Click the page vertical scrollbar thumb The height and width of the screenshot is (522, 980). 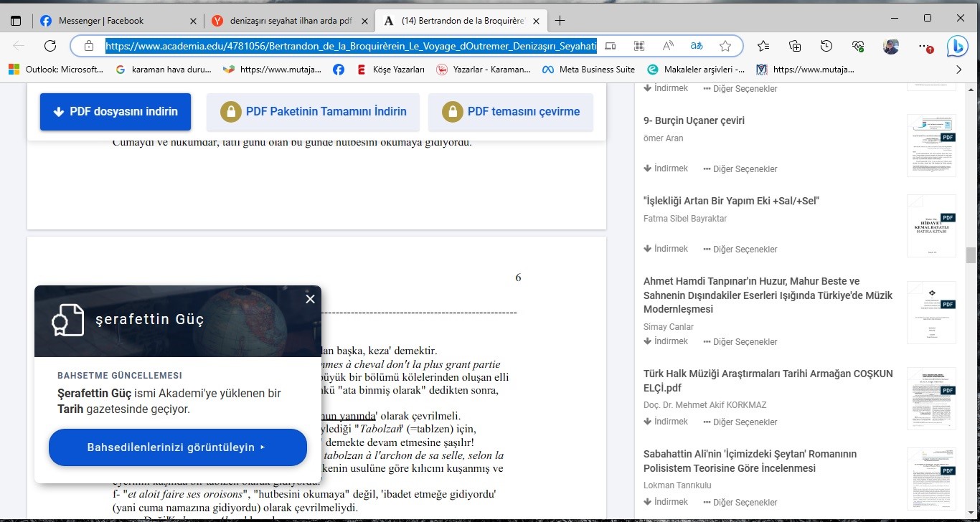click(x=971, y=255)
